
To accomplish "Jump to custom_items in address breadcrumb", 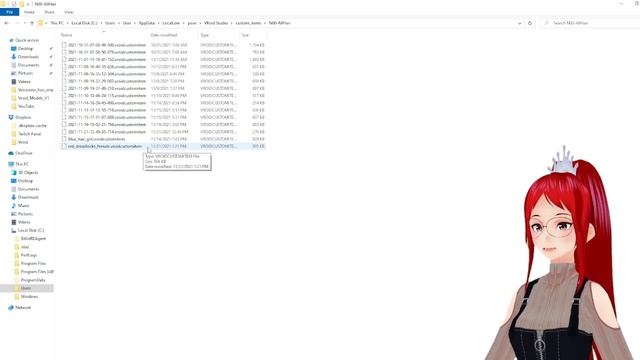I will [248, 23].
